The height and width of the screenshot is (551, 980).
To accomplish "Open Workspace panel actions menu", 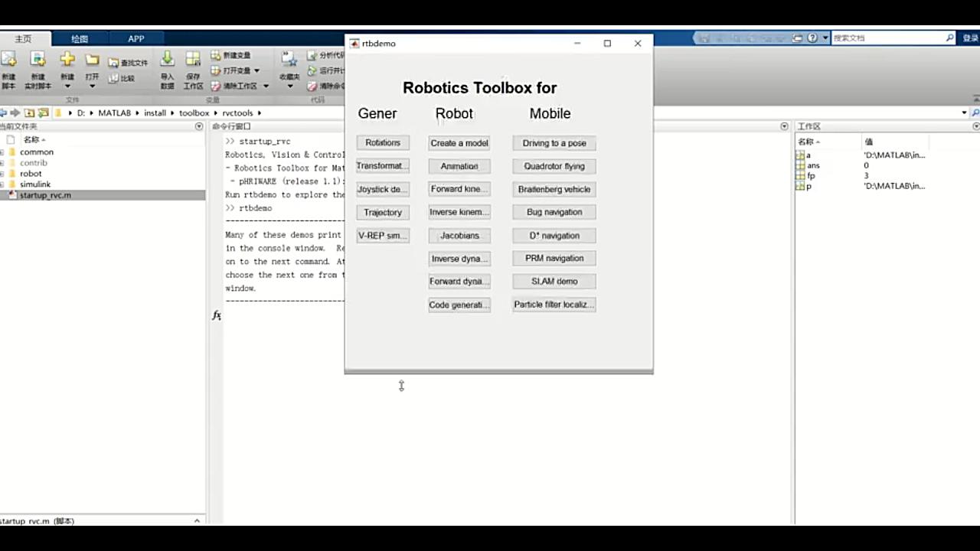I will (975, 126).
